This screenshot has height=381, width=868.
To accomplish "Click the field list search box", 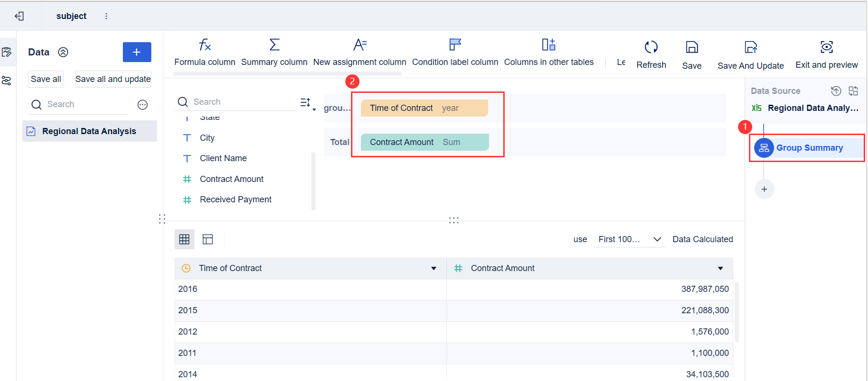I will pos(237,102).
